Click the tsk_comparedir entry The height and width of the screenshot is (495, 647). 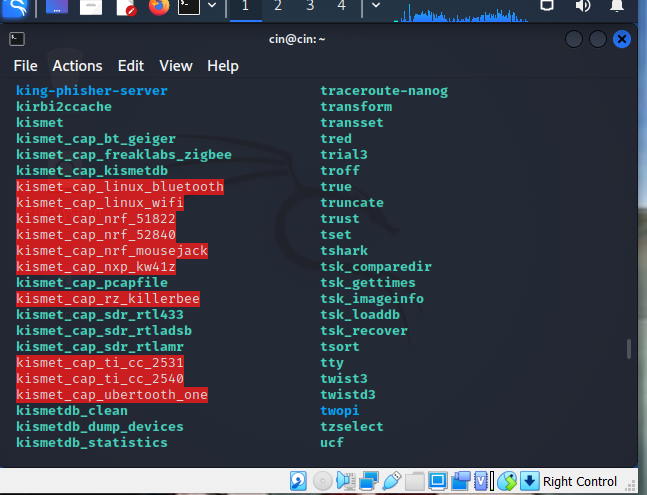tap(376, 266)
